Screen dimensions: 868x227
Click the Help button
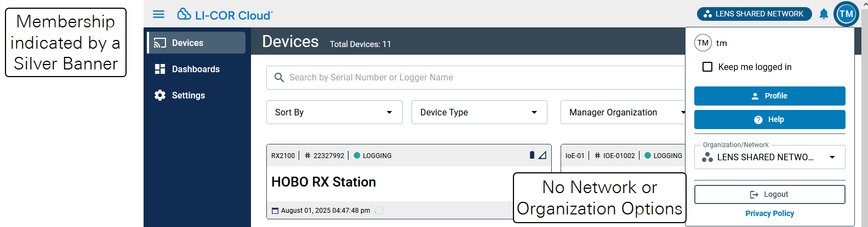point(769,119)
